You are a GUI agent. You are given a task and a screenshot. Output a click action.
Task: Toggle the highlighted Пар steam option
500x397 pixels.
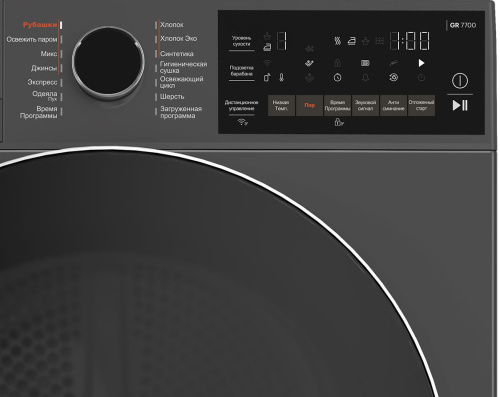[x=309, y=105]
